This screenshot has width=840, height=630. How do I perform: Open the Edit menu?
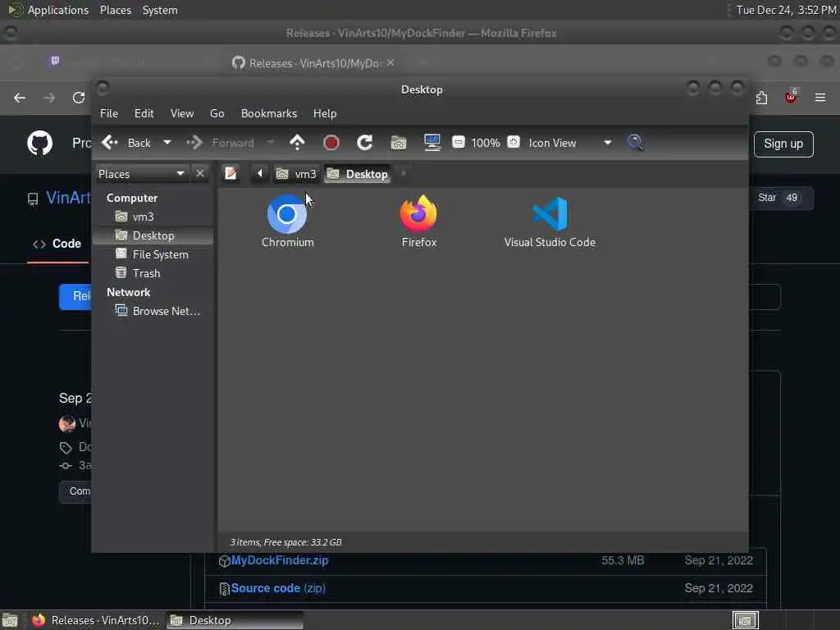pyautogui.click(x=144, y=113)
